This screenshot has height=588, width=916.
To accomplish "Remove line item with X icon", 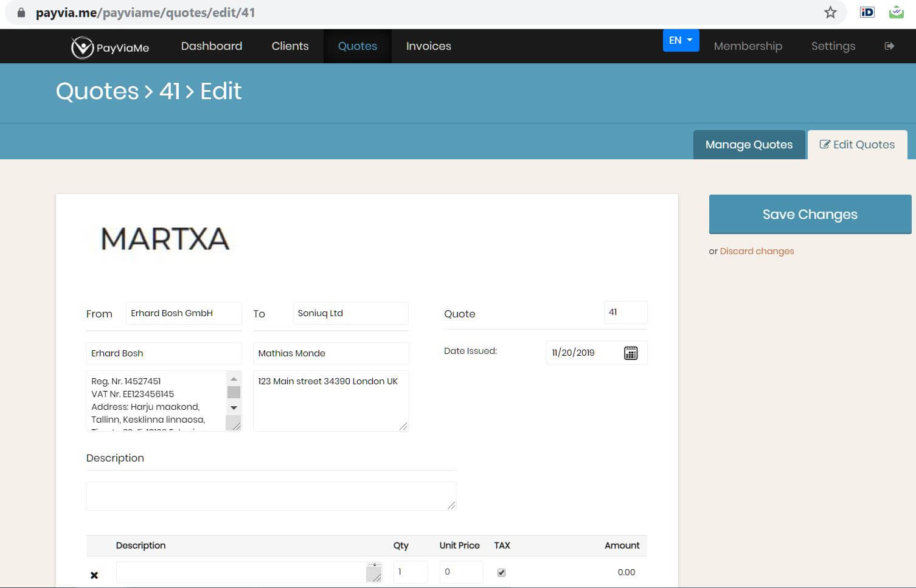I will tap(94, 575).
